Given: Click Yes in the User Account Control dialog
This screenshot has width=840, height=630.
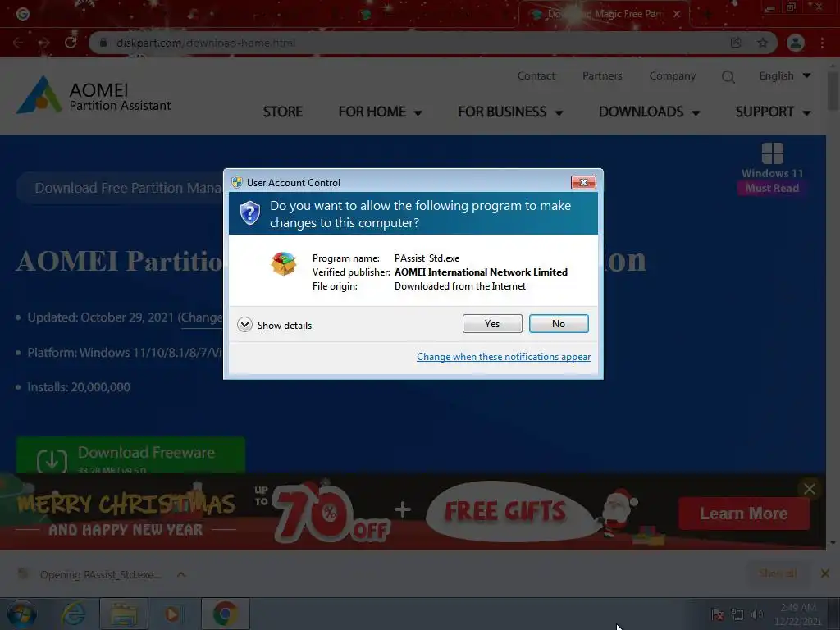Looking at the screenshot, I should [x=492, y=323].
